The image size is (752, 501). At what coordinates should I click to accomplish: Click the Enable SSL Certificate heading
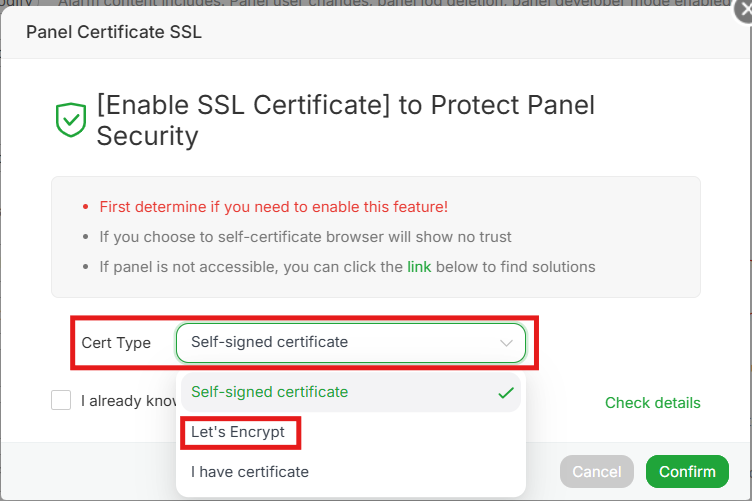(x=345, y=120)
